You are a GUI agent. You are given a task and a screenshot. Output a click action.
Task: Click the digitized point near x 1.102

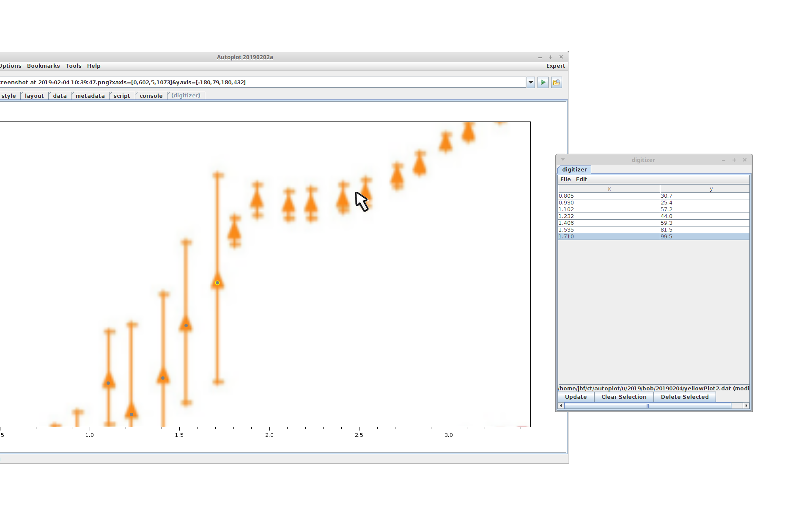click(108, 383)
